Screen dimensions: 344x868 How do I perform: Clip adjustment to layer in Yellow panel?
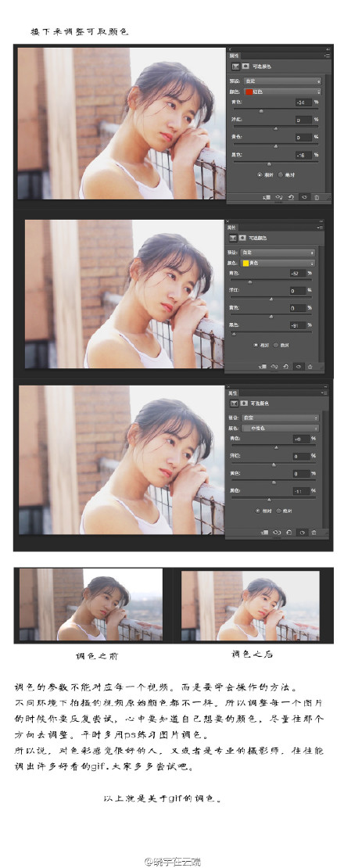263,367
